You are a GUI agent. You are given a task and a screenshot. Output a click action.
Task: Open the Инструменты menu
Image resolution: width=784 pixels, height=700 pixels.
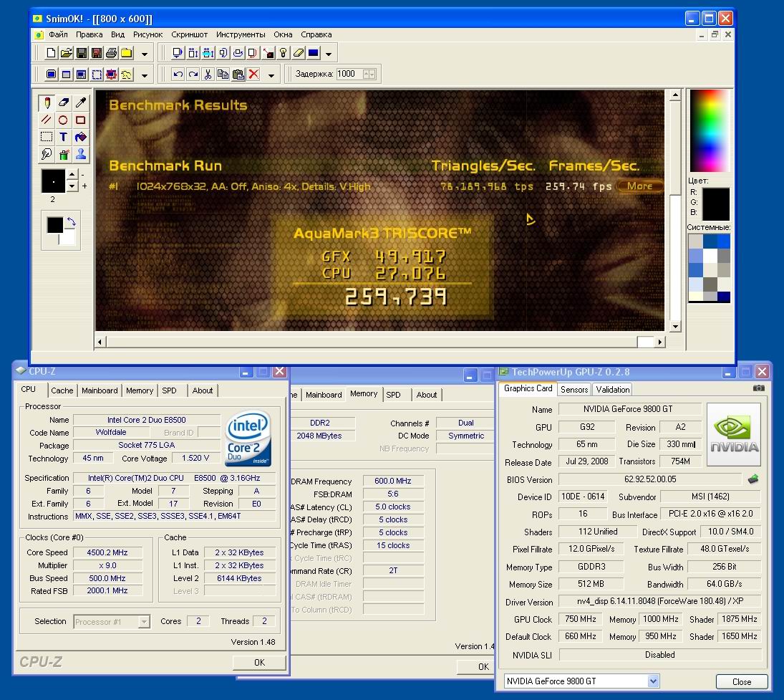pos(241,34)
